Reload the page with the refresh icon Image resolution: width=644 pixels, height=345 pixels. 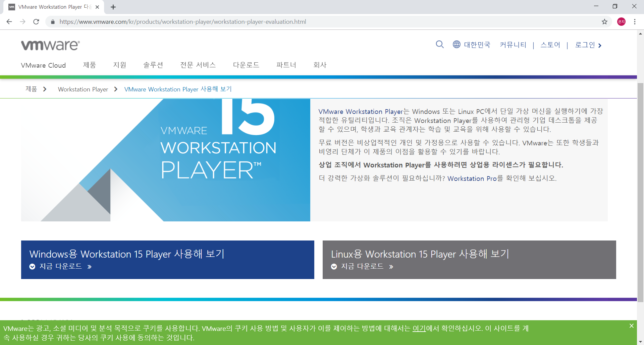point(36,22)
